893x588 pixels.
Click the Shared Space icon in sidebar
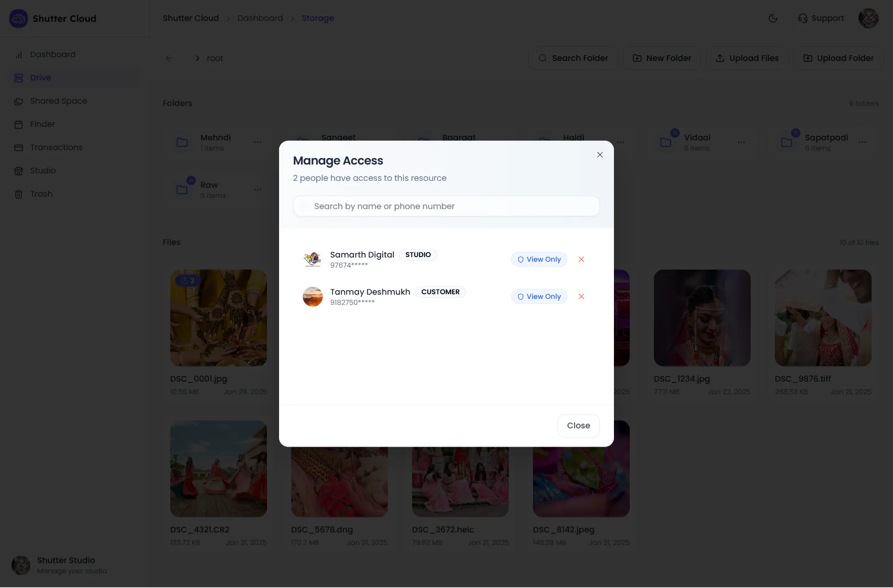(x=19, y=101)
